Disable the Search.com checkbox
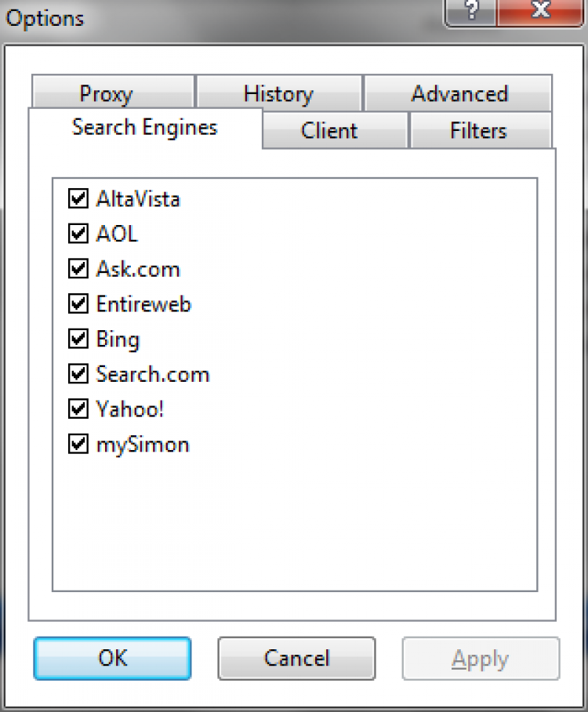Viewport: 588px width, 712px height. click(78, 375)
